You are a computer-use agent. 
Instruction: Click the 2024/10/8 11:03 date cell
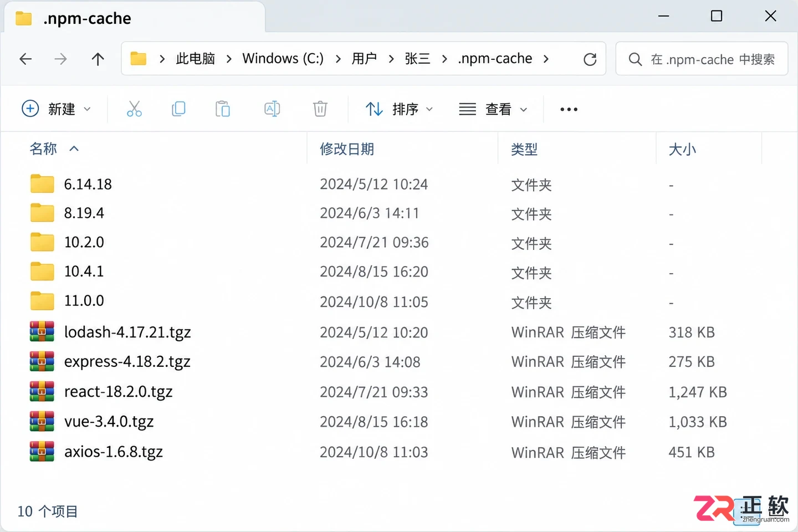click(374, 452)
